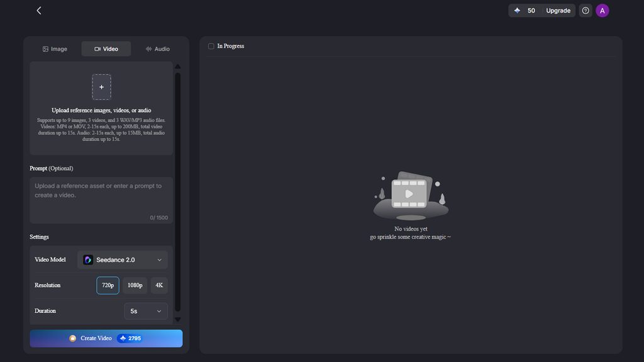Click the credits sparkle icon beside 50
This screenshot has width=644, height=362.
(x=517, y=11)
